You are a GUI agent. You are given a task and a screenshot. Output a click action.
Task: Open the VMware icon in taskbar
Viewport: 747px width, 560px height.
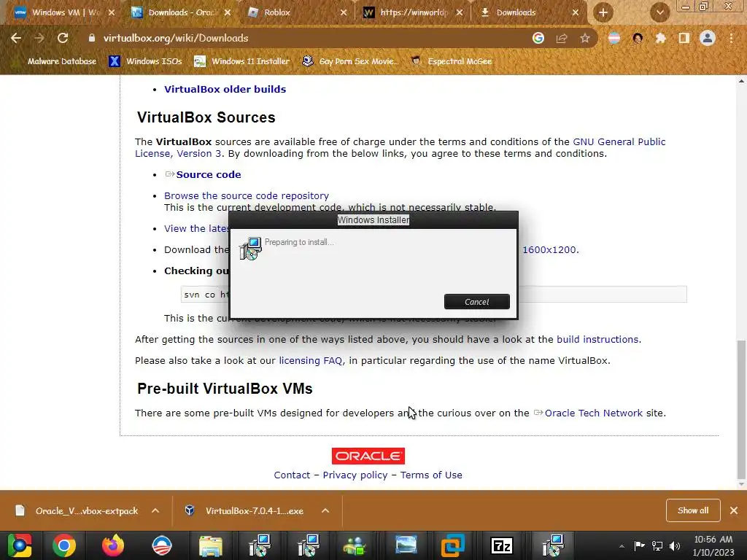tap(452, 545)
